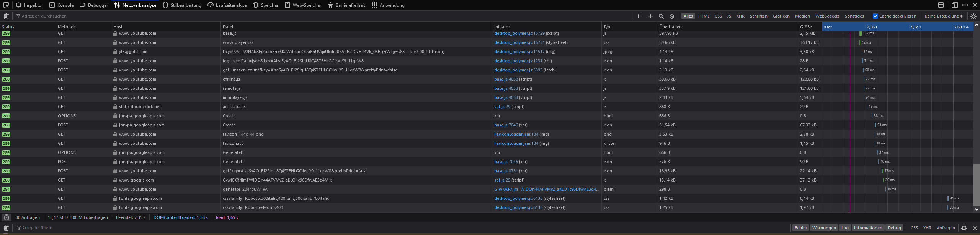The width and height of the screenshot is (980, 235).
Task: Open the request blocking panel icon
Action: (x=672, y=16)
